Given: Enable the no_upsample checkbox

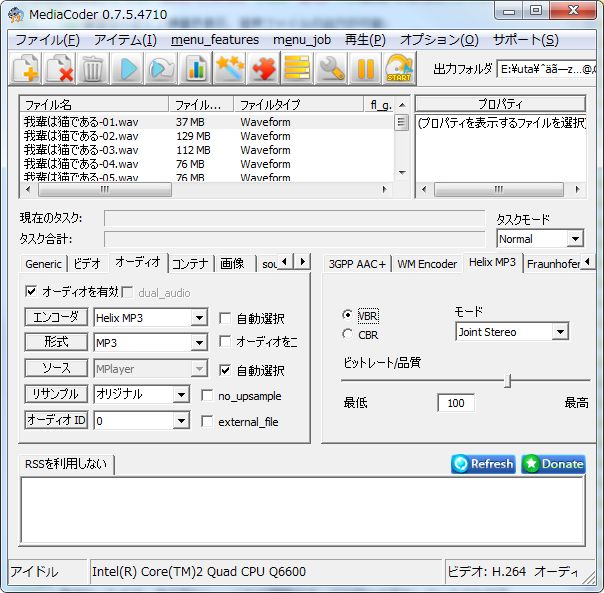Looking at the screenshot, I should (x=207, y=395).
